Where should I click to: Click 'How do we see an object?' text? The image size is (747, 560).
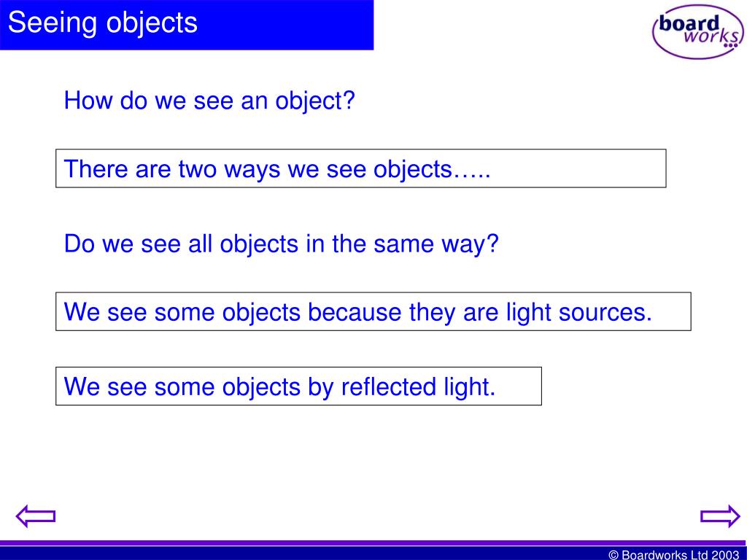pyautogui.click(x=209, y=101)
